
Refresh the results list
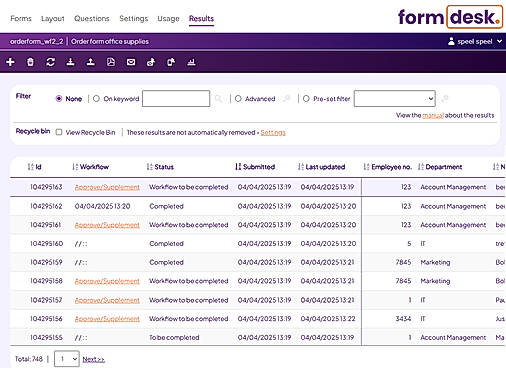pyautogui.click(x=50, y=62)
